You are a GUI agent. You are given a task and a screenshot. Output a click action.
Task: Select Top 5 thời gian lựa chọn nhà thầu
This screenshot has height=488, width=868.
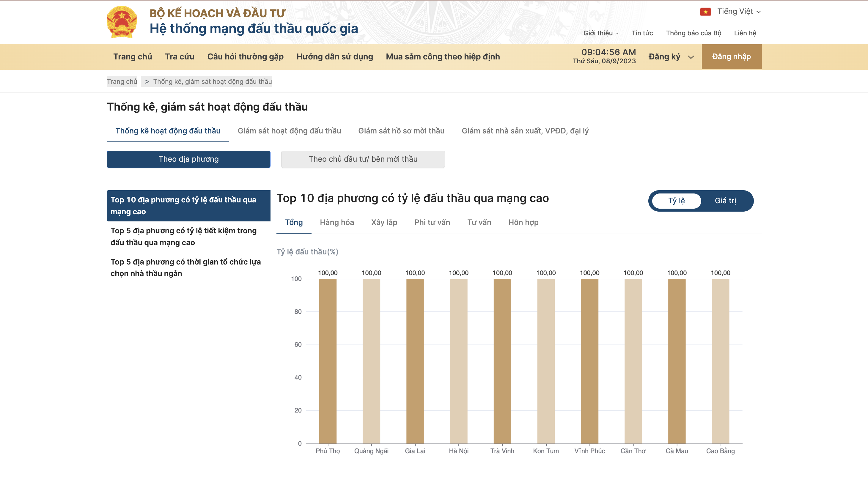pos(185,267)
